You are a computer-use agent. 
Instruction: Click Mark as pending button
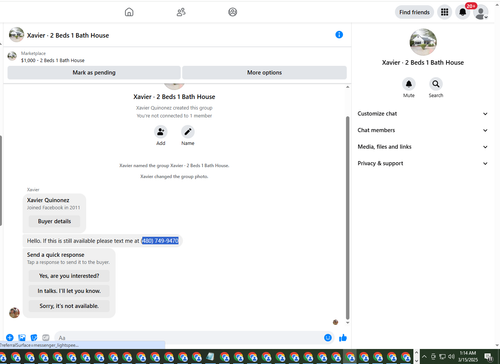[x=94, y=72]
